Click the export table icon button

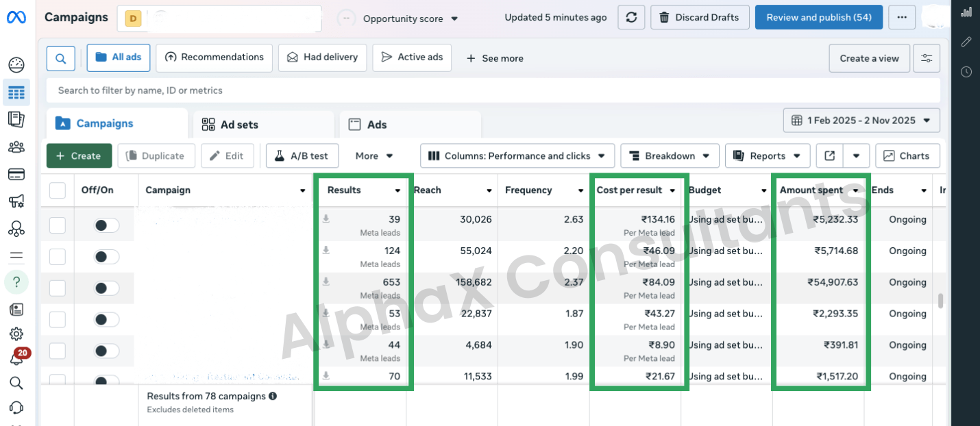coord(829,156)
